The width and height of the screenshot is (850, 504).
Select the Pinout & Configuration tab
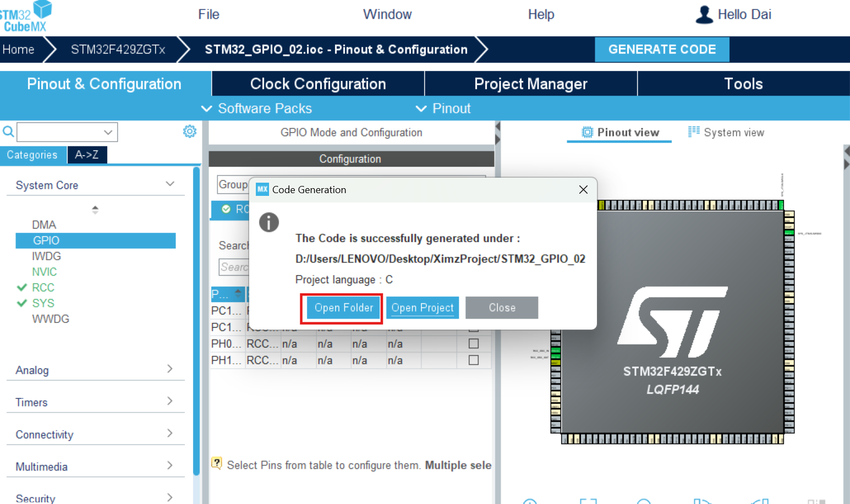tap(105, 84)
